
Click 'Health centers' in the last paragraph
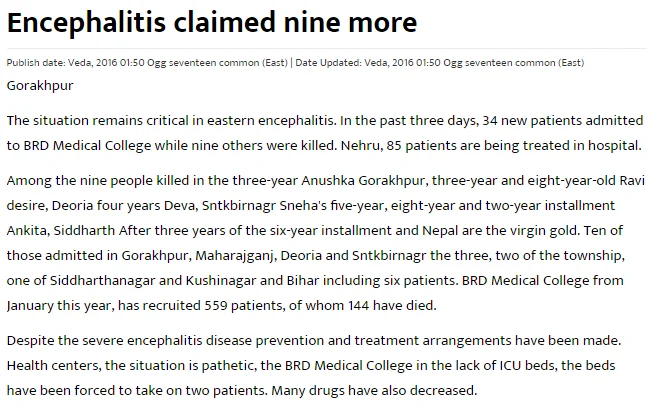tap(53, 366)
